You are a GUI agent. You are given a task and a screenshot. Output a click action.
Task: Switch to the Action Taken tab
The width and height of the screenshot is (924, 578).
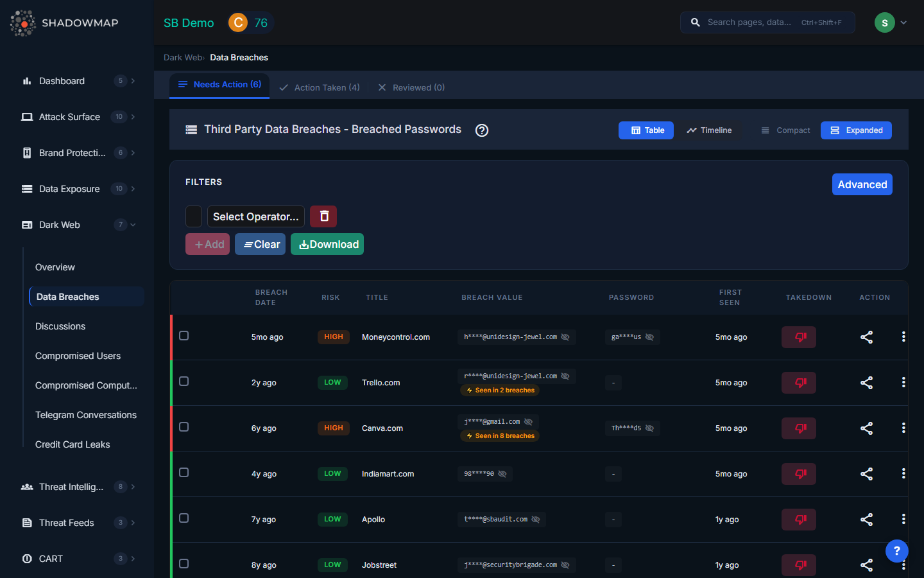click(x=320, y=87)
